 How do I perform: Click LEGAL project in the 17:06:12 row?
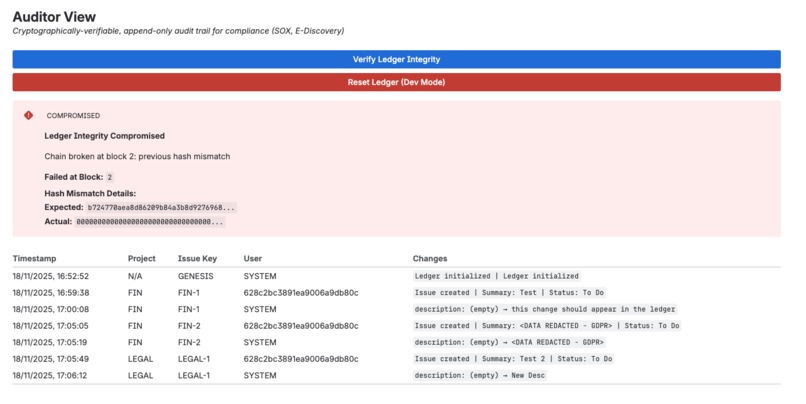click(140, 376)
